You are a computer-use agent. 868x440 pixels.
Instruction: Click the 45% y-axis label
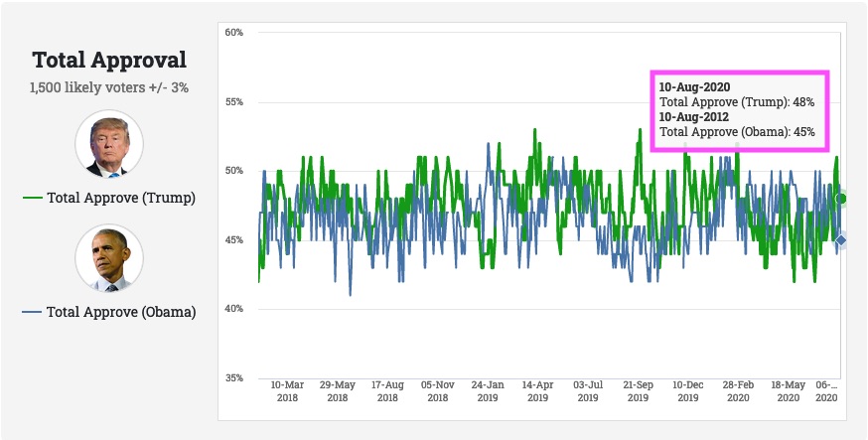[234, 240]
